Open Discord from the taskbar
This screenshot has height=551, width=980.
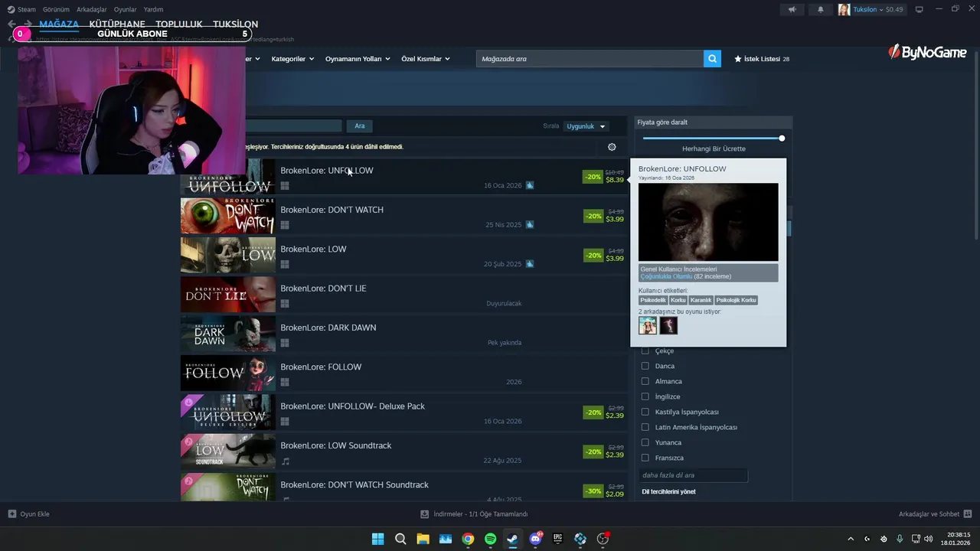(536, 539)
